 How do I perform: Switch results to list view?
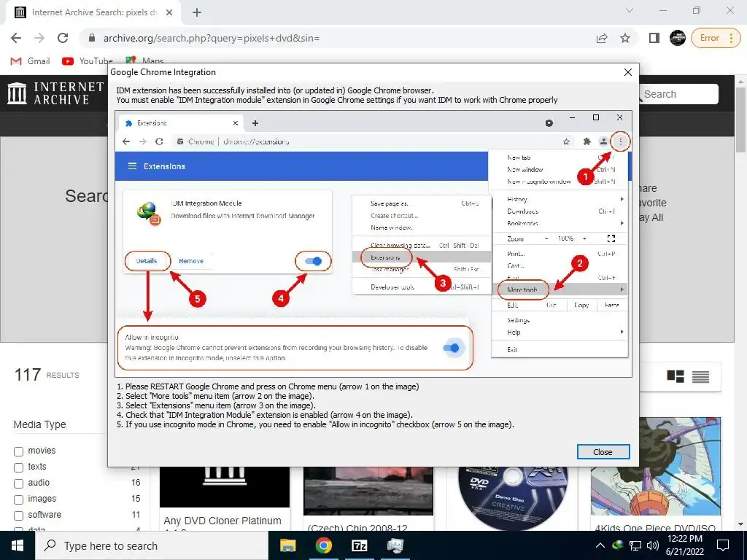700,376
